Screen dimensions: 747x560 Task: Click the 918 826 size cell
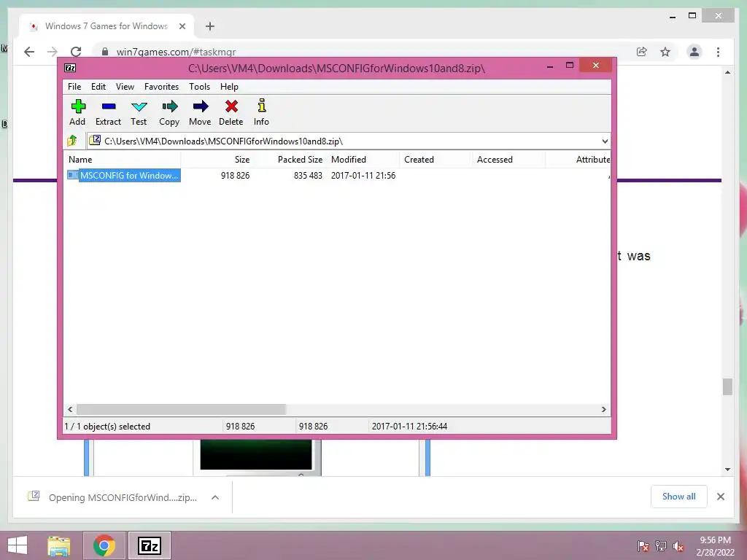point(235,175)
